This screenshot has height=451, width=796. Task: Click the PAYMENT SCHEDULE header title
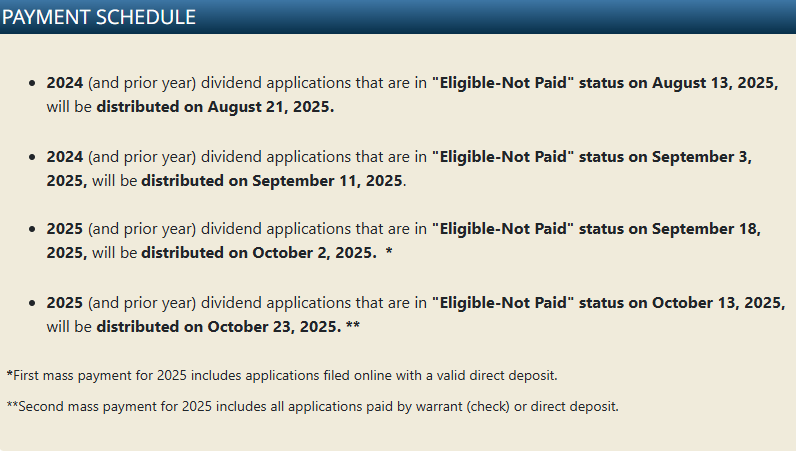point(99,17)
